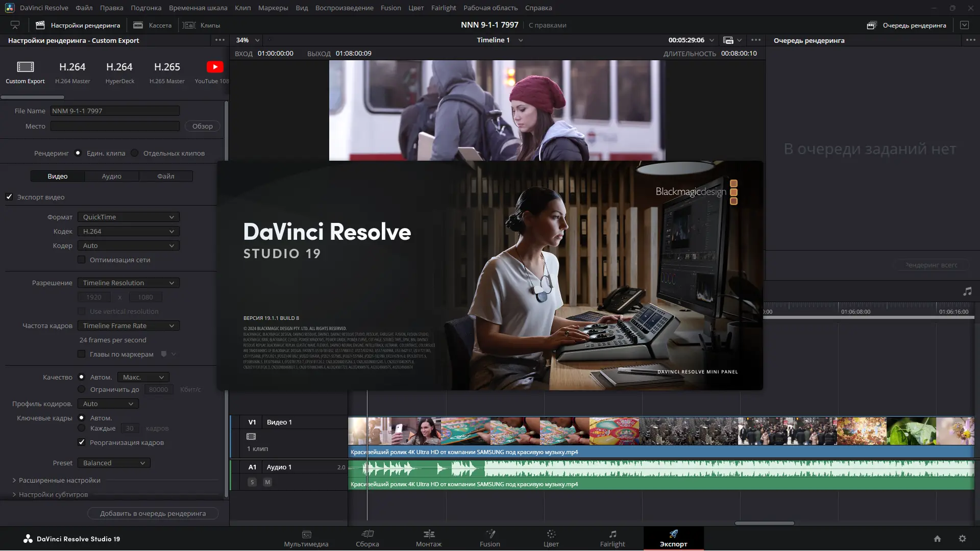
Task: Uncheck Экспорт видео checkbox
Action: pyautogui.click(x=9, y=197)
